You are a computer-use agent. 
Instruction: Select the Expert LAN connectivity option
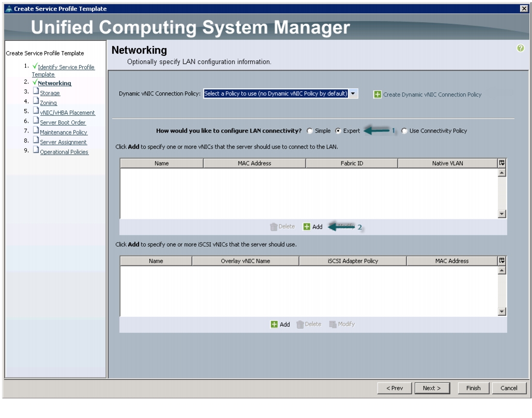(x=338, y=131)
